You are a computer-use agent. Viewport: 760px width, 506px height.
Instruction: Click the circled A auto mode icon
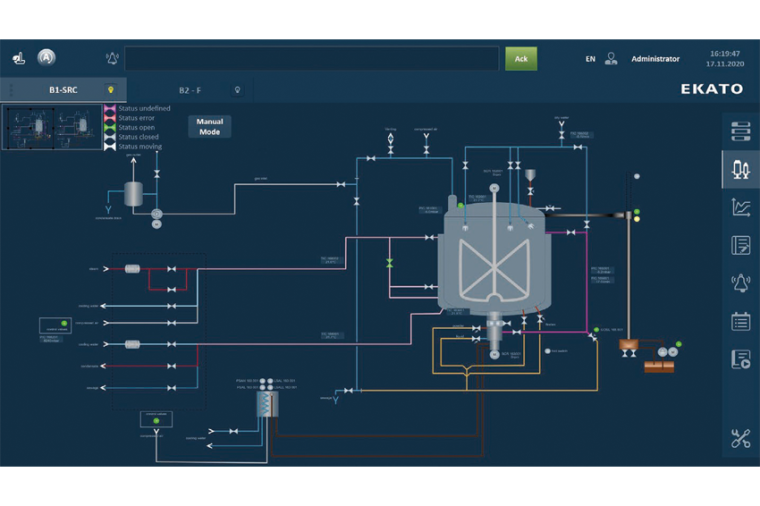[46, 58]
